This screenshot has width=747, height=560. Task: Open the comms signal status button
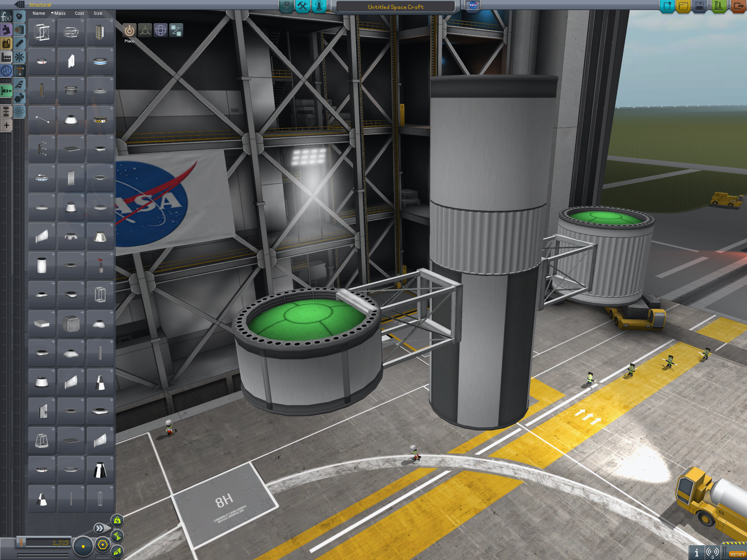(713, 553)
